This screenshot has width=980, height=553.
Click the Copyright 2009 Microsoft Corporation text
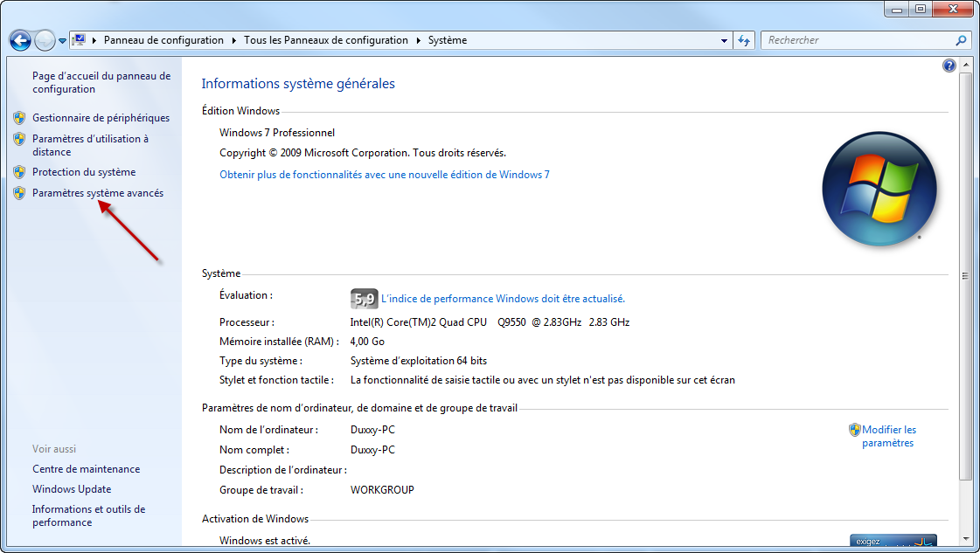[x=363, y=153]
